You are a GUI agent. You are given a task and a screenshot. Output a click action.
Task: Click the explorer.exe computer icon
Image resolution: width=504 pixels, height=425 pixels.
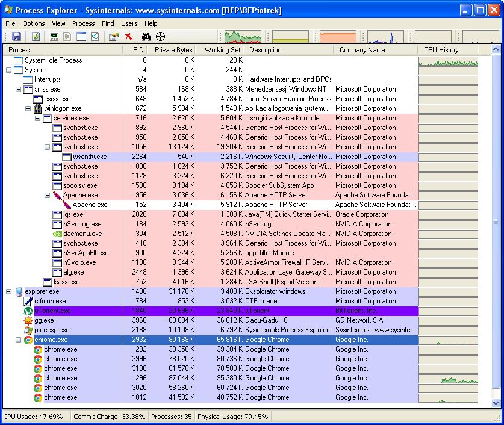coord(19,292)
